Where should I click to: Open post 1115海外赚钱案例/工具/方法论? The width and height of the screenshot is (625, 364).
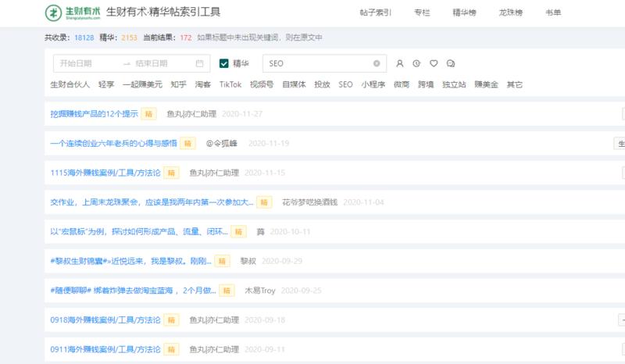tap(105, 173)
